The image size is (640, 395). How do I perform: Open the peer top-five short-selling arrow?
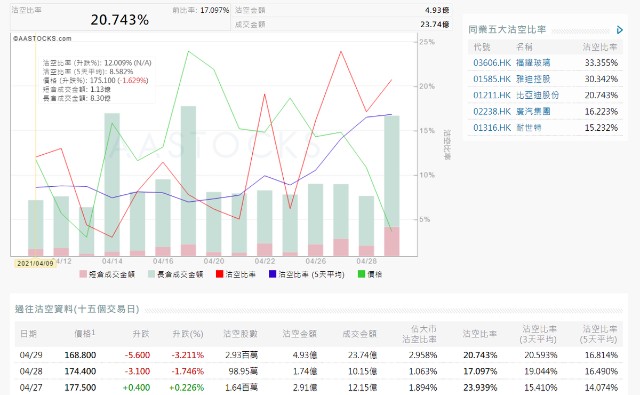pos(620,30)
